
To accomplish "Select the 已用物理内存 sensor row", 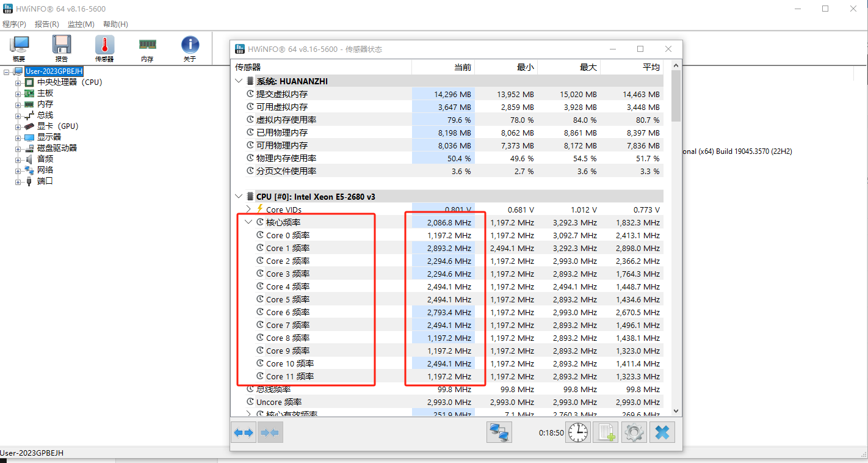I will click(448, 133).
